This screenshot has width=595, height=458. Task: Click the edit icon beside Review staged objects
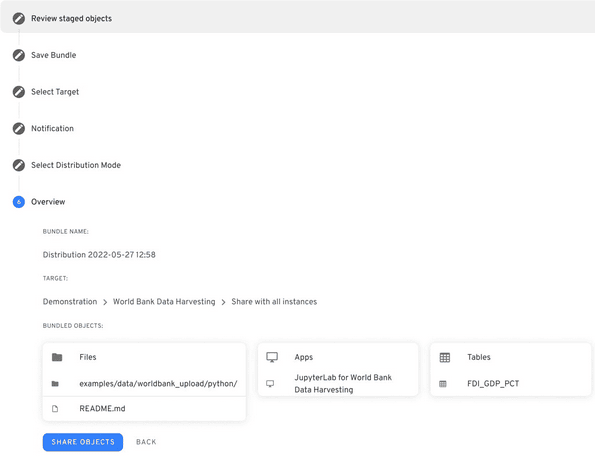tap(19, 18)
